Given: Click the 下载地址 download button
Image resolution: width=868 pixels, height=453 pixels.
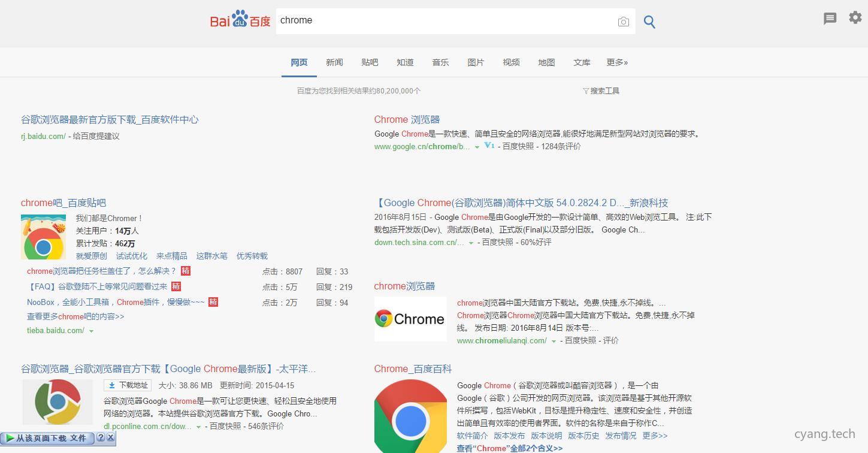Looking at the screenshot, I should tap(127, 385).
